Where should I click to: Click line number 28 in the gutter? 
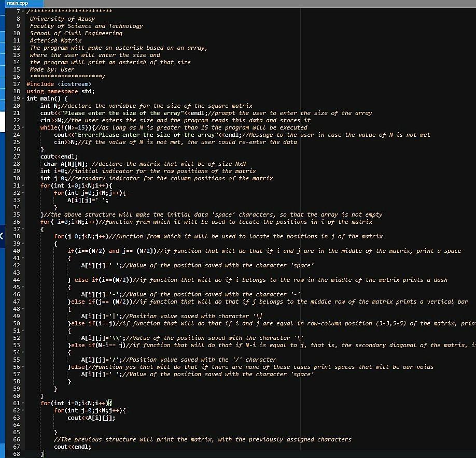coord(17,164)
